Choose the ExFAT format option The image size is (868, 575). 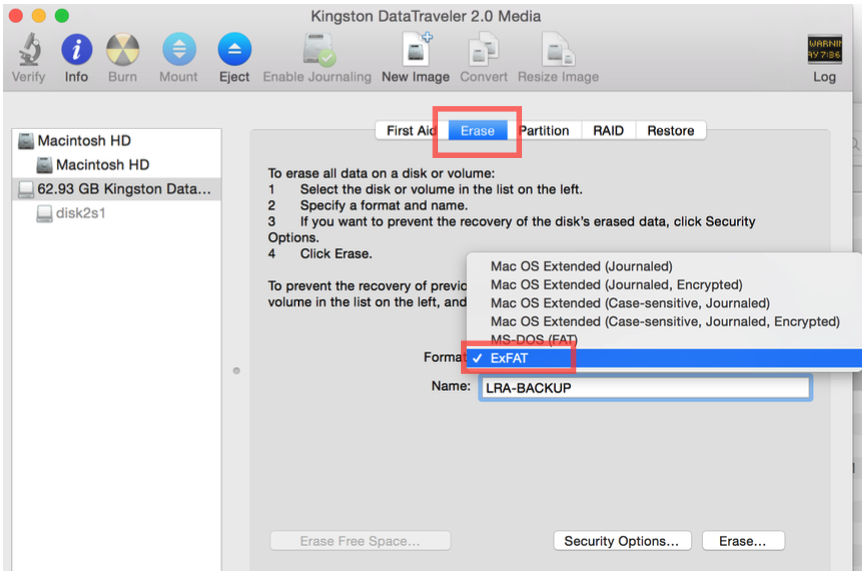tap(664, 358)
